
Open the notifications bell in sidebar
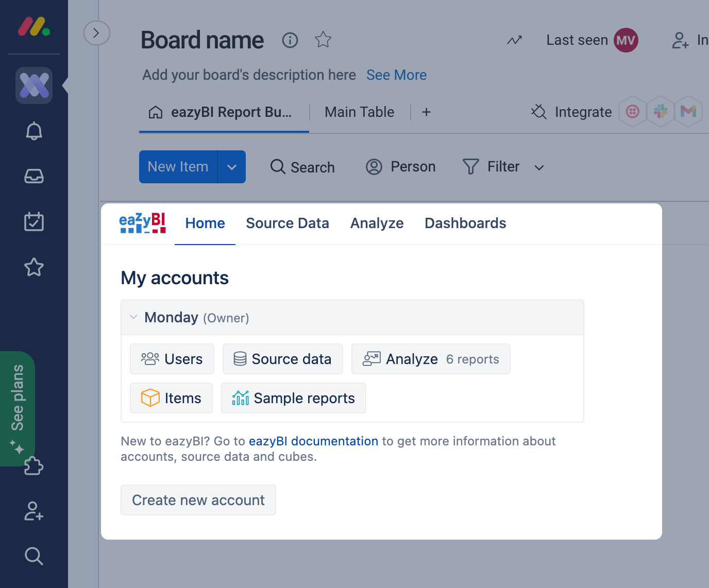tap(34, 131)
